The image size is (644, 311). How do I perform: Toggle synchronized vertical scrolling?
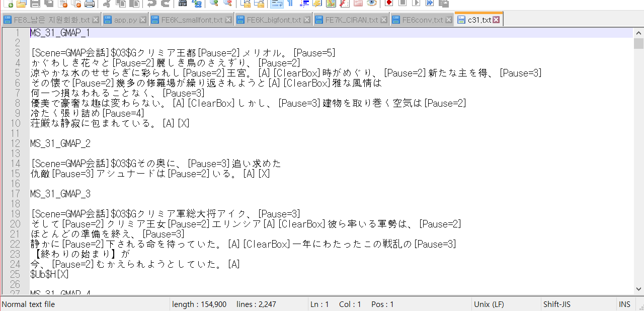pos(245,4)
